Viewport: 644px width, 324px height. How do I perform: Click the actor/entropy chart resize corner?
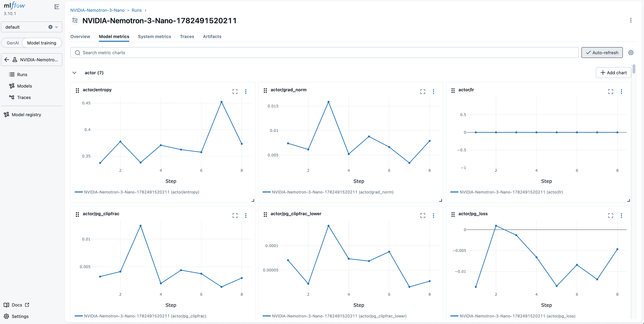(253, 200)
